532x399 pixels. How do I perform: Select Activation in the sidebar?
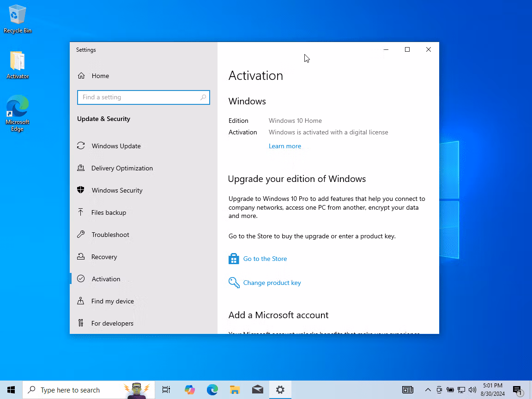point(143,279)
